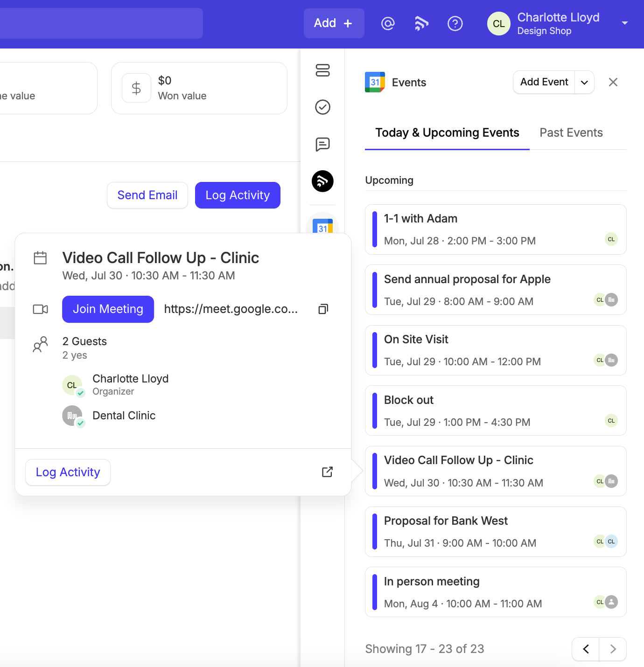
Task: Open the In person meeting event
Action: (x=496, y=592)
